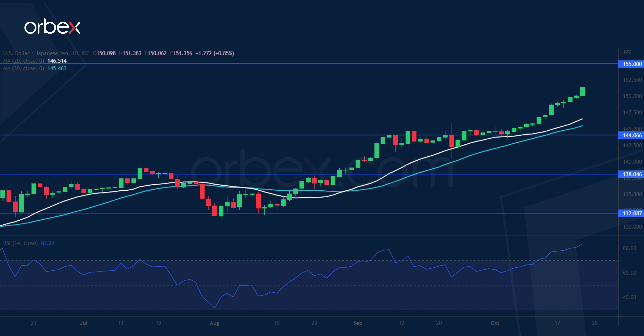Viewport: 644px width, 336px height.
Task: Click the Sep label on time axis
Action: (357, 323)
